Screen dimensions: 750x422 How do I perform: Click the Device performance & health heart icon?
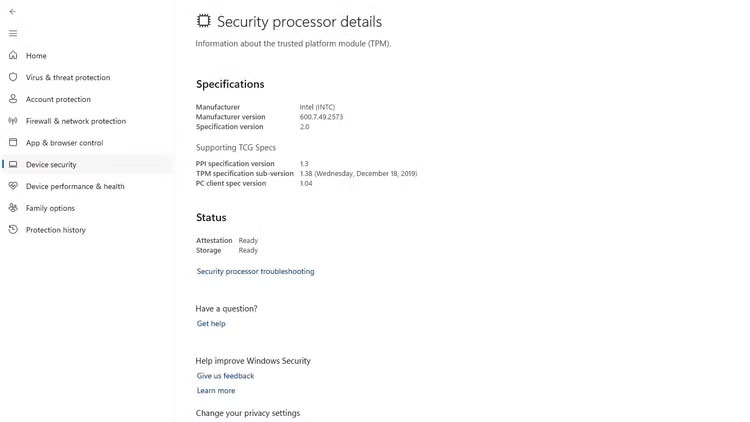coord(13,186)
